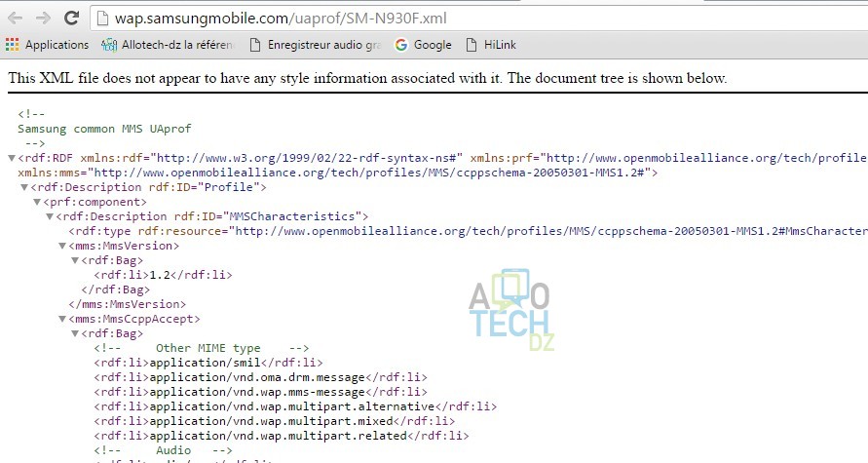Open the Applications bookmark label
Screen dimensions: 868x463
(x=57, y=45)
